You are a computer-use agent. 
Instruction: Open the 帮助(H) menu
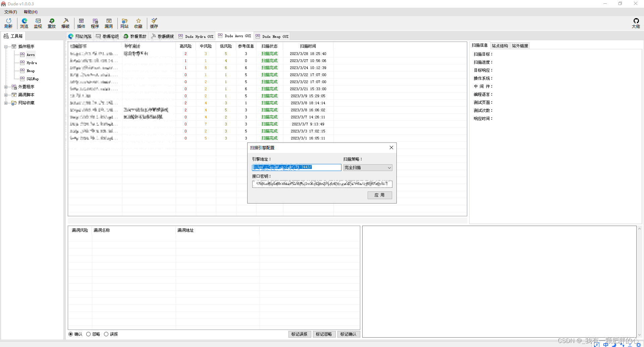tap(31, 12)
